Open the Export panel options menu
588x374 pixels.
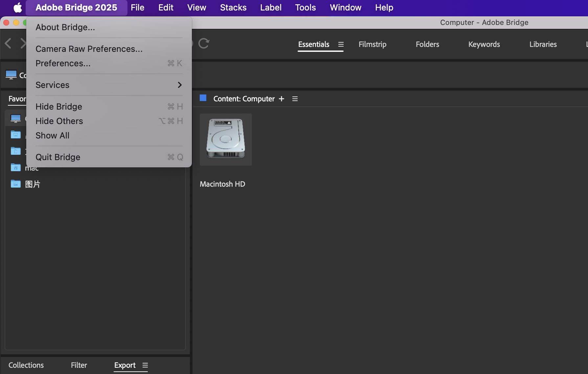145,365
